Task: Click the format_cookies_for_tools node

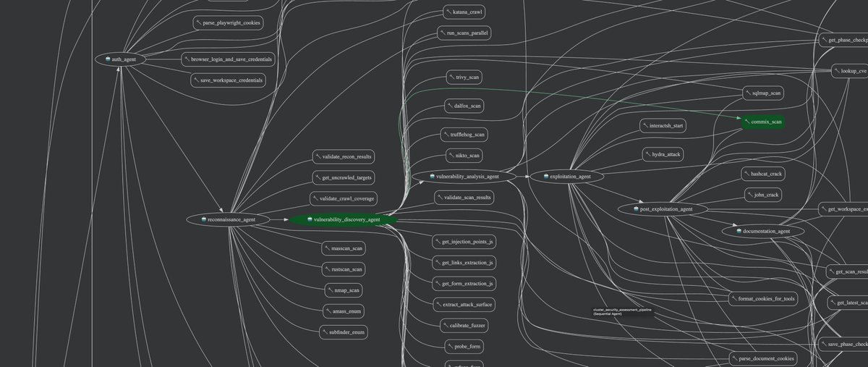Action: coord(763,298)
